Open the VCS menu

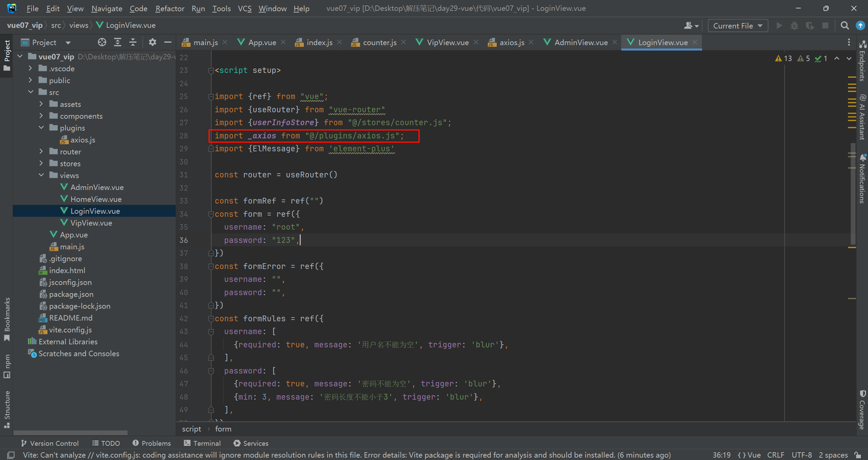(245, 8)
